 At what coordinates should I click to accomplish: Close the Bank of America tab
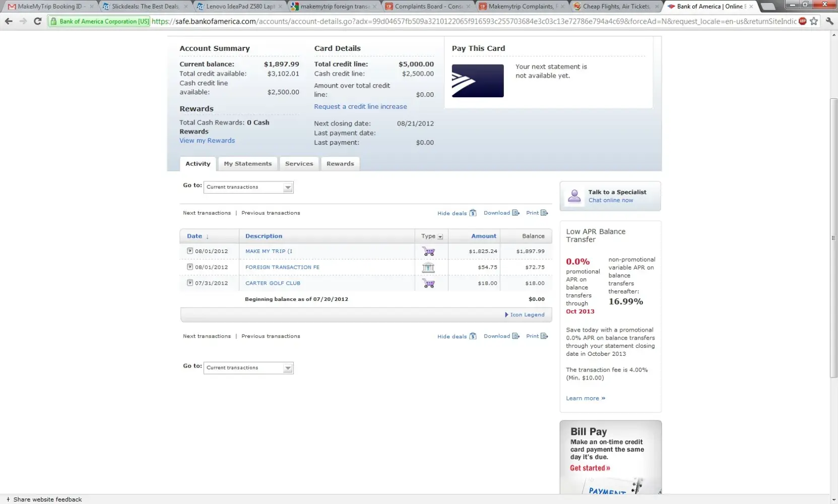751,7
